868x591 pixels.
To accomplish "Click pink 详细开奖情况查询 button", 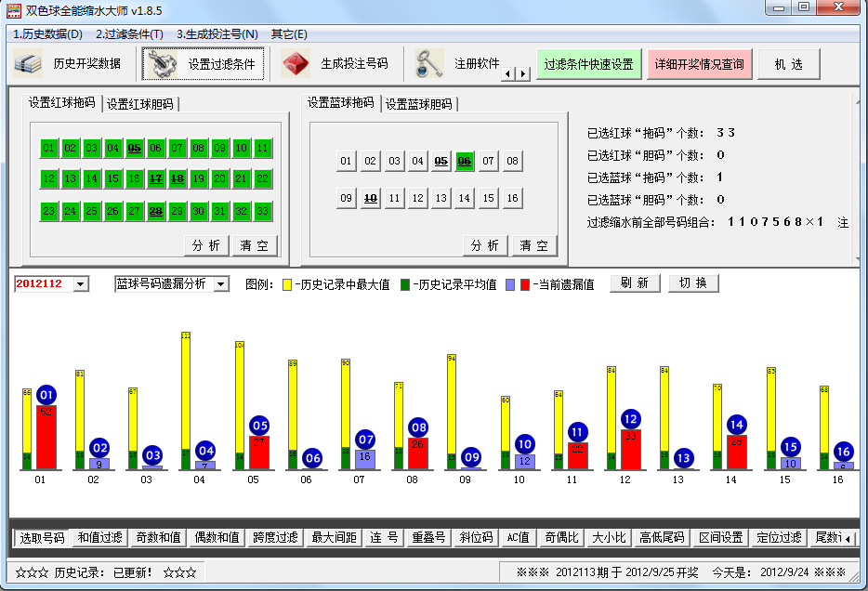I will [699, 64].
